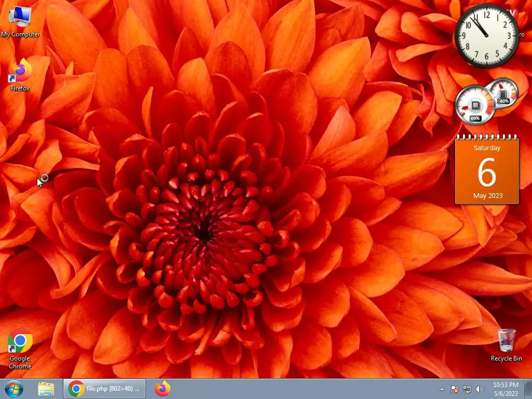Click the network tray icon
This screenshot has height=399, width=532.
[467, 389]
